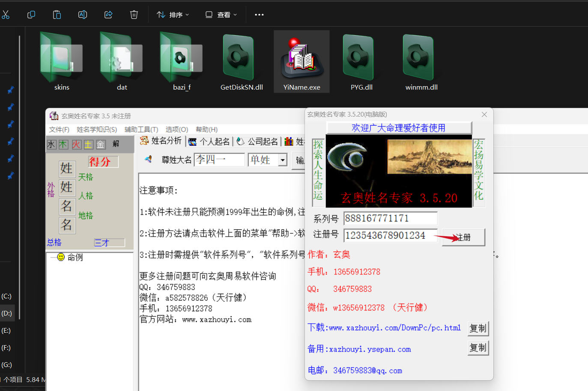Viewport: 588px width, 391px height.
Task: Click the arrow icon beside 尊姓大名 label
Action: [149, 159]
